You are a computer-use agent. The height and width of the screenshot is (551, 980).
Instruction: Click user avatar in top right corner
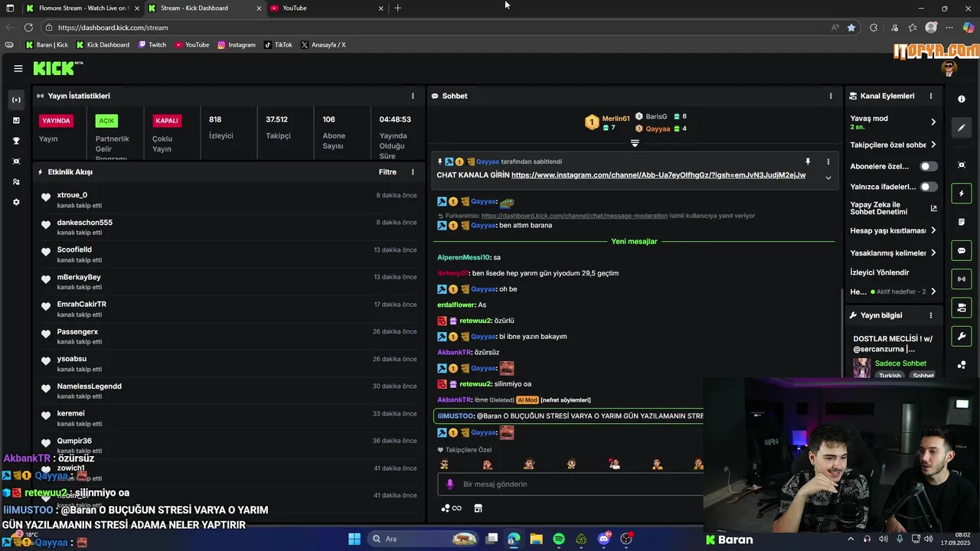click(x=950, y=68)
